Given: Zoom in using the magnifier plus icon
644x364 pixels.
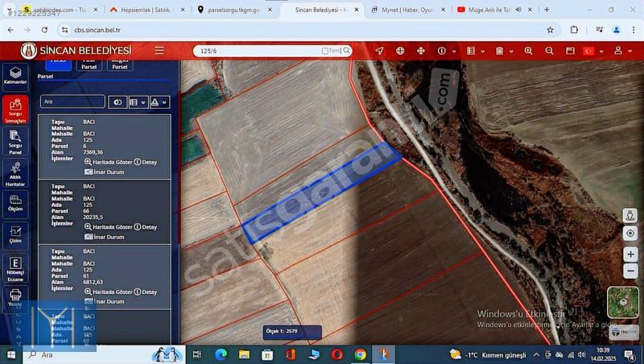Looking at the screenshot, I should coord(529,51).
